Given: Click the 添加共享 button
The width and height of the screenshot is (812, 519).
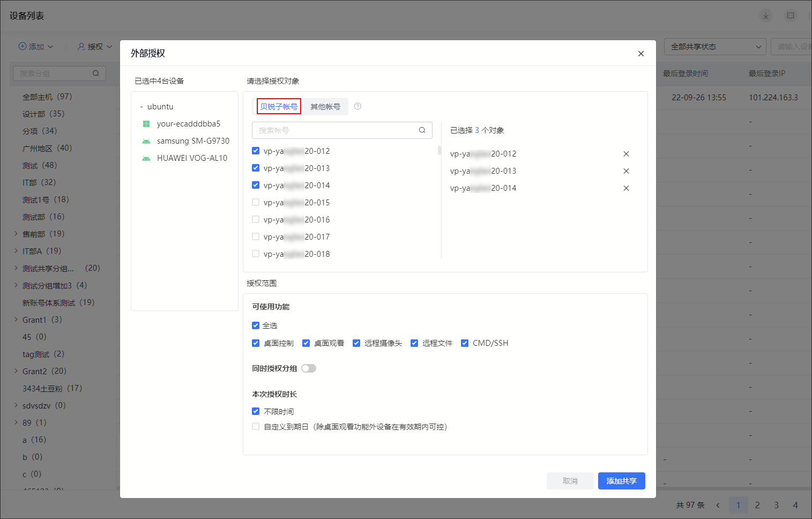Looking at the screenshot, I should [x=621, y=481].
